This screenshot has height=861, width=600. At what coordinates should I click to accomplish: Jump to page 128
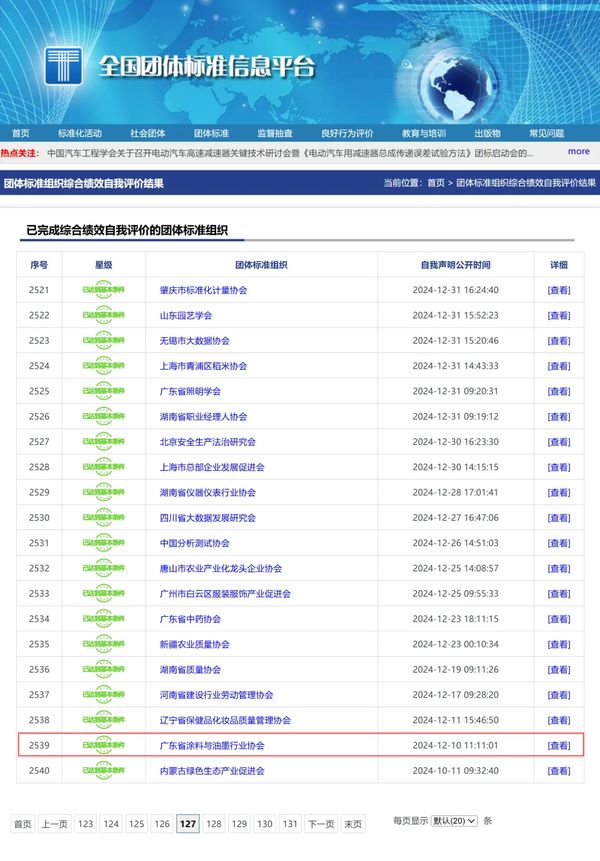click(214, 824)
